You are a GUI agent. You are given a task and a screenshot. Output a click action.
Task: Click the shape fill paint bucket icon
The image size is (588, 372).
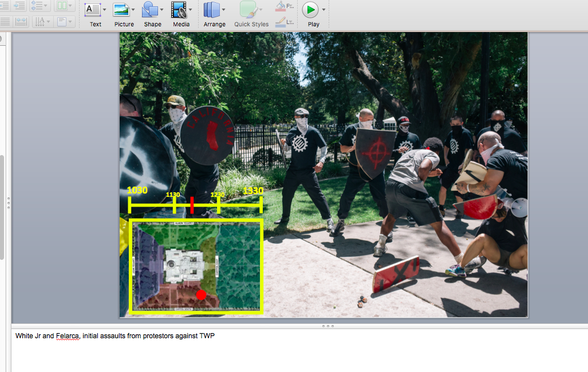point(281,6)
